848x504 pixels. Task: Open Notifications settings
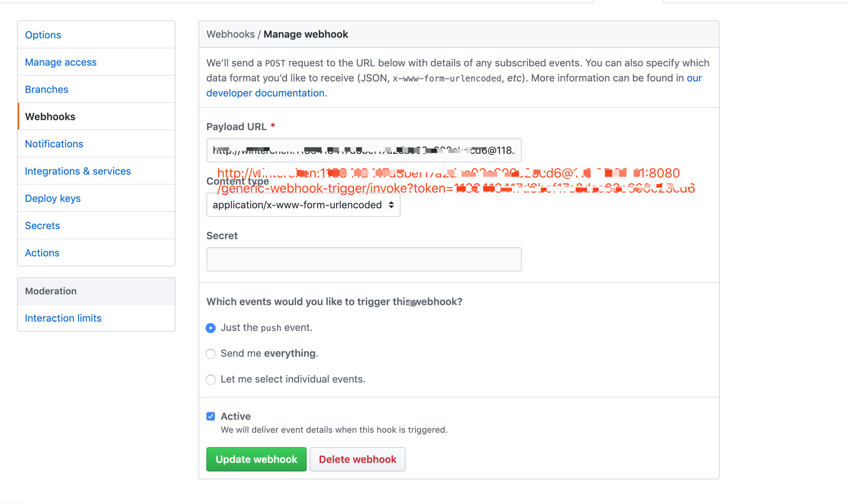tap(54, 144)
